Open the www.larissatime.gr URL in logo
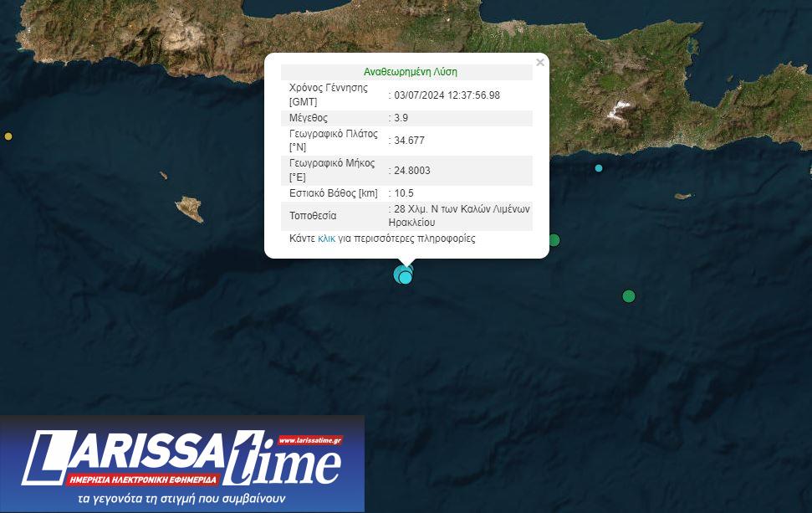This screenshot has height=513, width=812. point(309,440)
